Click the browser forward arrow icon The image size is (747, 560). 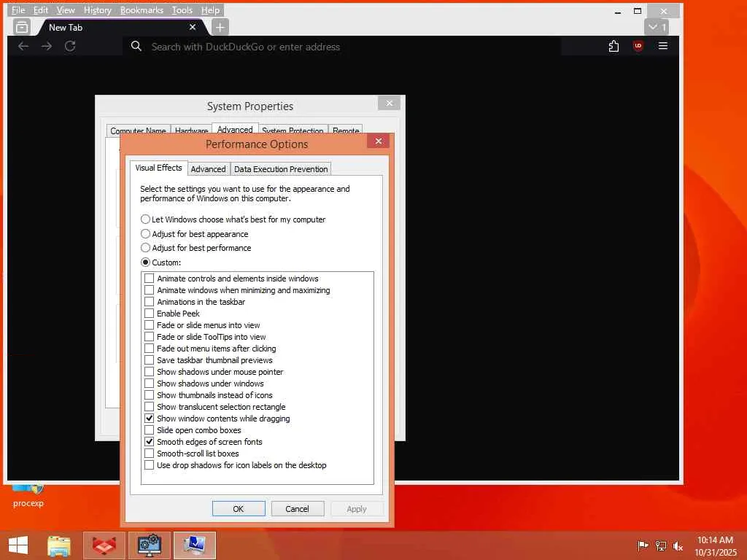[x=47, y=46]
